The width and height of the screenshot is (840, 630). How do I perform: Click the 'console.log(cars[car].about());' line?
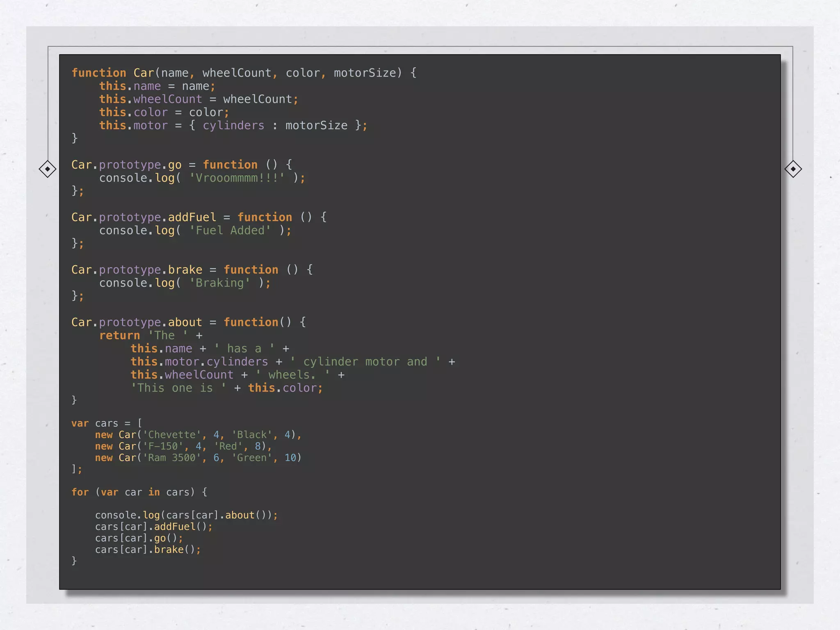point(186,515)
